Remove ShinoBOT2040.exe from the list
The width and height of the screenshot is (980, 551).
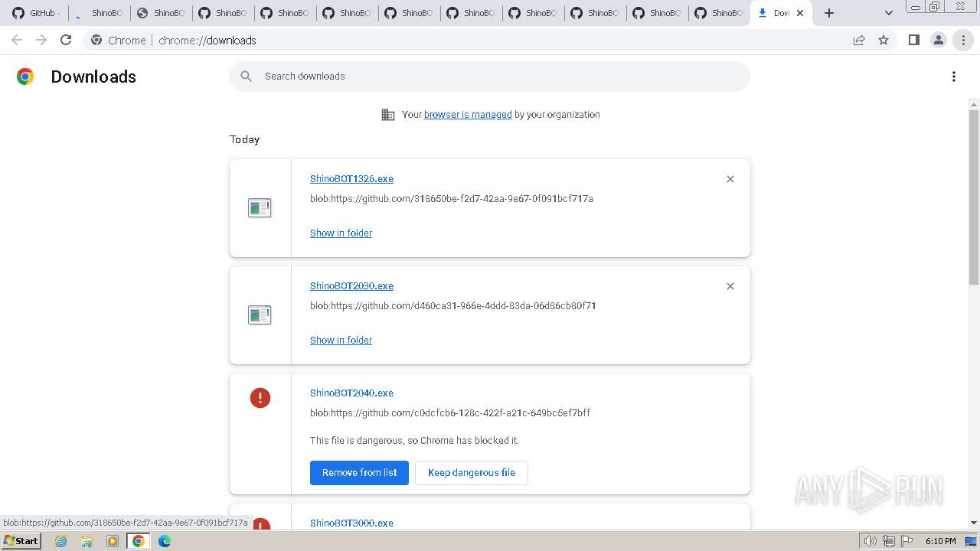point(359,473)
